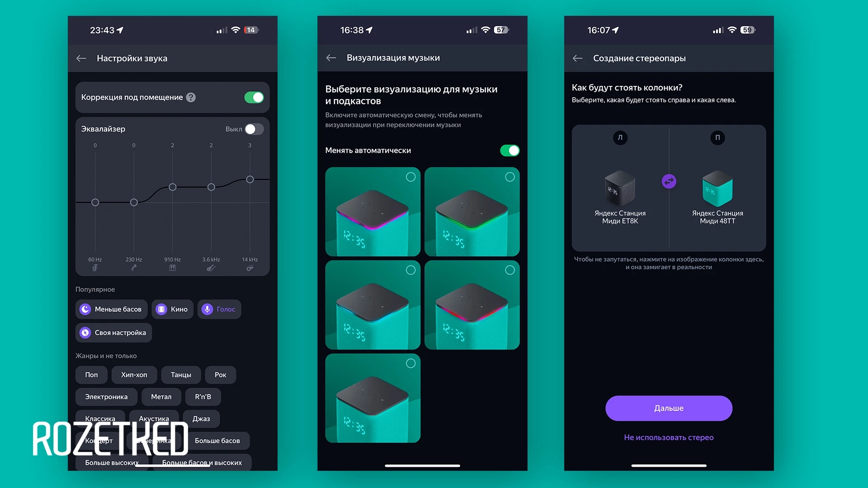Select 'Меньше басов' preset chip
This screenshot has width=868, height=488.
point(115,309)
